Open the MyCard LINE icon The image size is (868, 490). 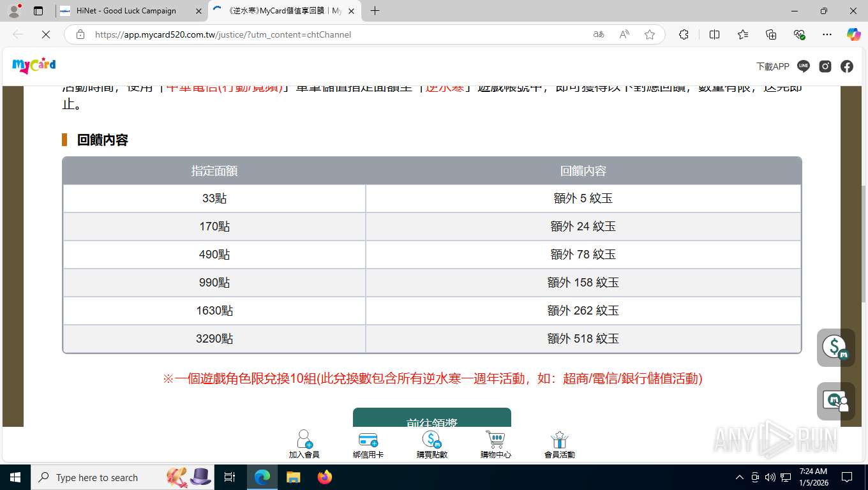point(804,66)
